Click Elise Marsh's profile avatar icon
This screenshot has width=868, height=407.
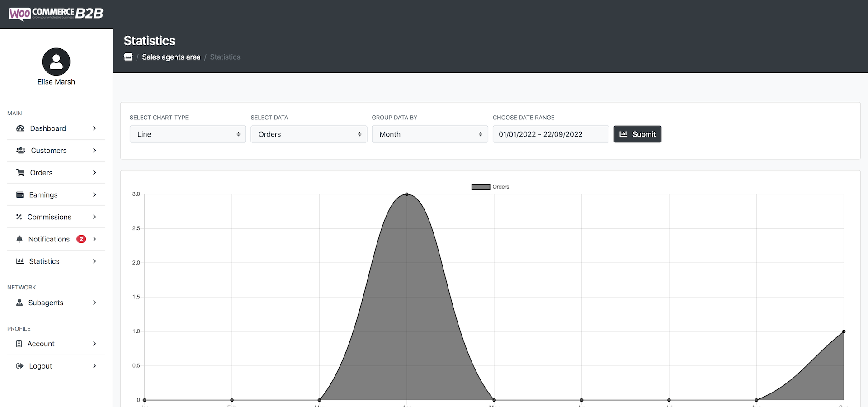tap(56, 62)
